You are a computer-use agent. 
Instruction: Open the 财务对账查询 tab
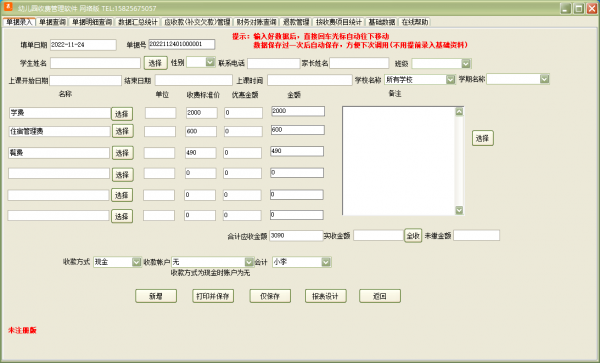pos(256,22)
